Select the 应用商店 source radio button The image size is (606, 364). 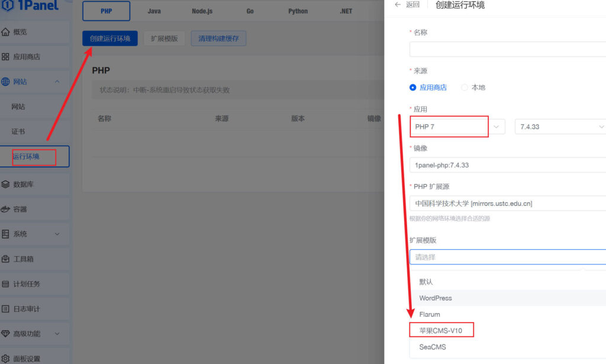coord(413,88)
